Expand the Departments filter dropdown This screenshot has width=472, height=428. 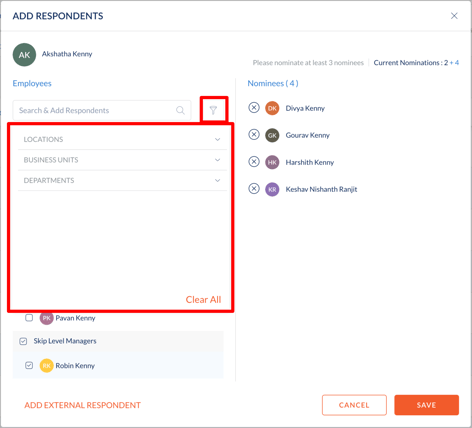click(122, 180)
